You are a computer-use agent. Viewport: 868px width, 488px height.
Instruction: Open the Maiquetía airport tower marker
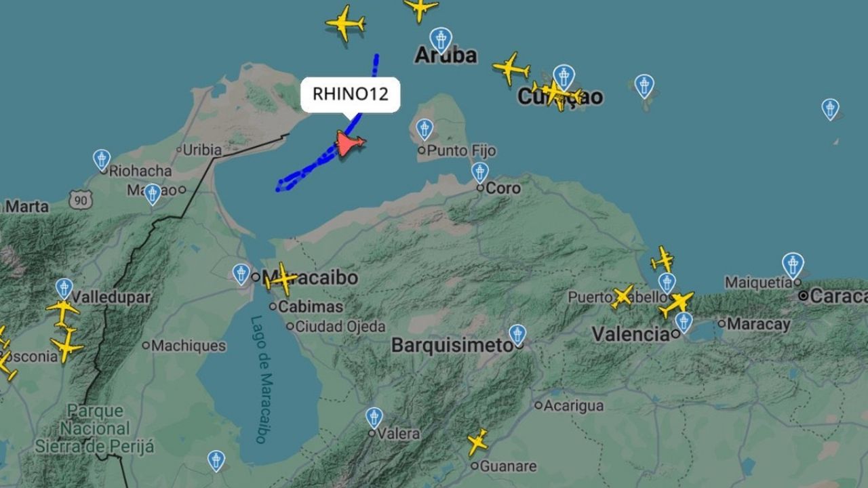[793, 265]
